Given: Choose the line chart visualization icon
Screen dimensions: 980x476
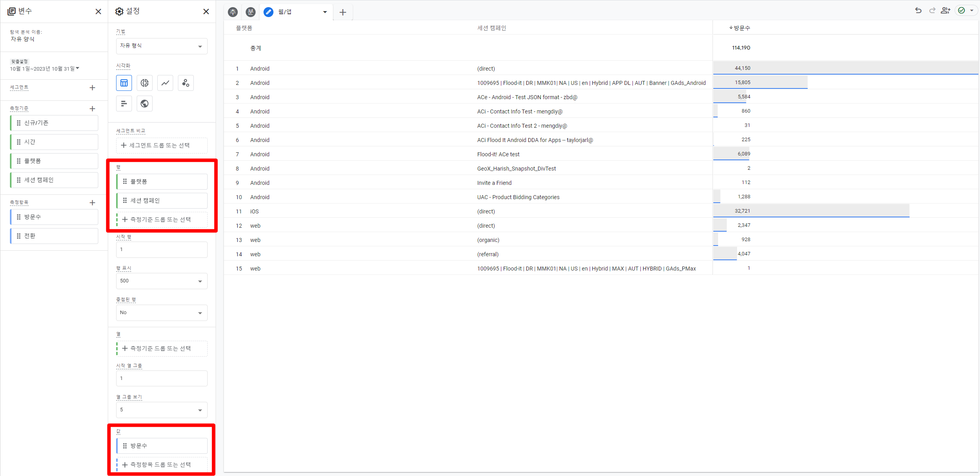Looking at the screenshot, I should click(x=165, y=83).
